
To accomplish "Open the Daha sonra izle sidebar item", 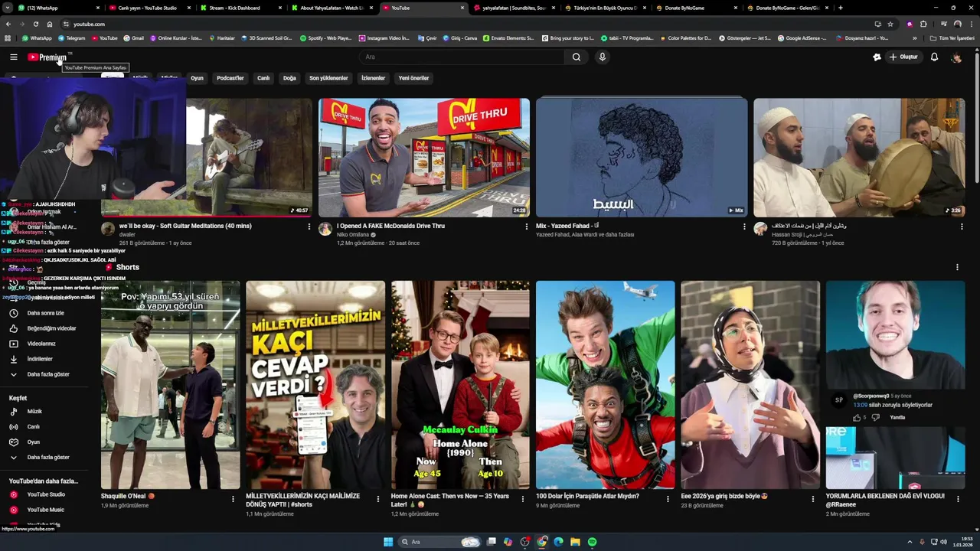I will (47, 313).
